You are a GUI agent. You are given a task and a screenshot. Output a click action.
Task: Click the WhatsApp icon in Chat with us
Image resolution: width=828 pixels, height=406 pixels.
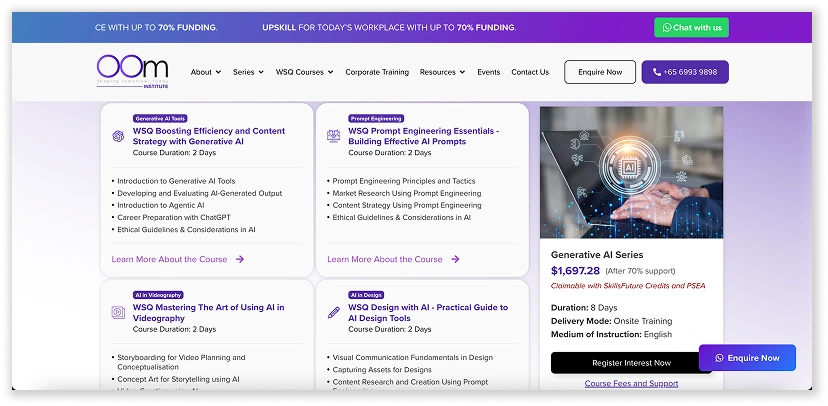pos(667,27)
